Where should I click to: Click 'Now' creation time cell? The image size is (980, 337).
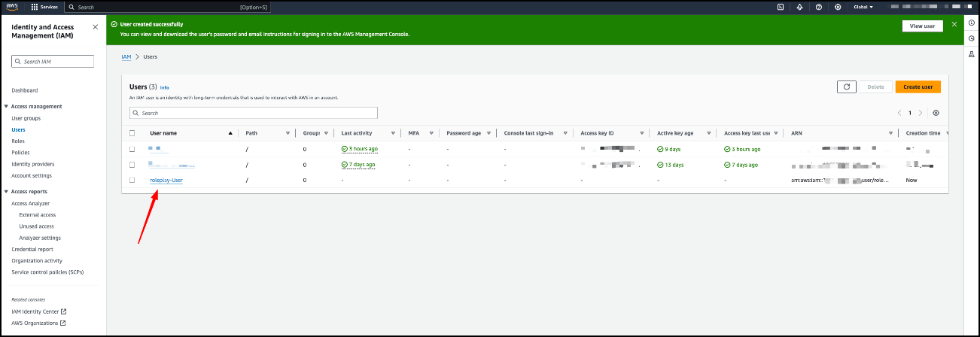[x=912, y=180]
